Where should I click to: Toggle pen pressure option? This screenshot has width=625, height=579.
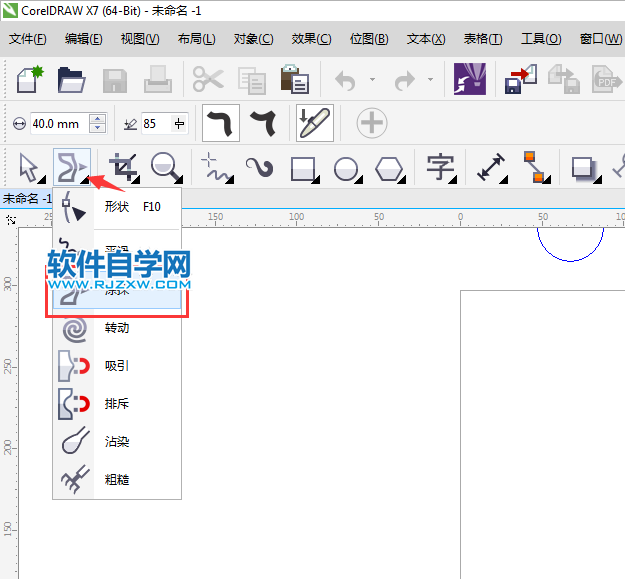point(315,124)
